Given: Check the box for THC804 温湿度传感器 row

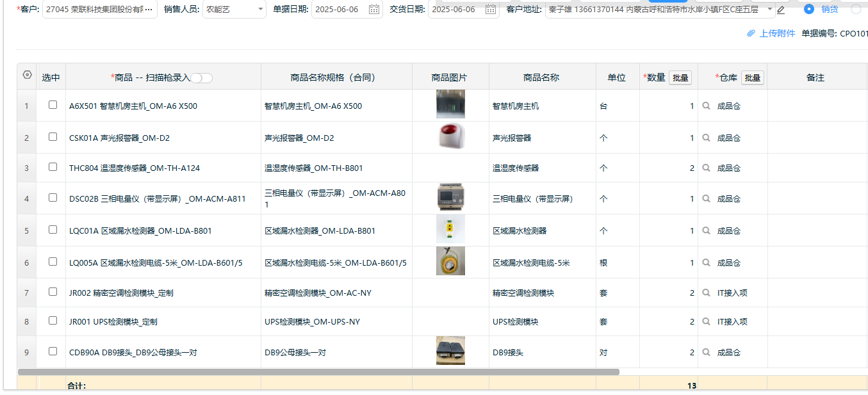Looking at the screenshot, I should click(53, 166).
